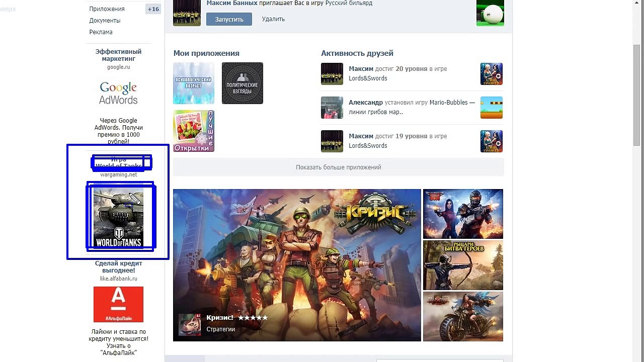
Task: Dismiss the invite with Удалить
Action: point(273,19)
